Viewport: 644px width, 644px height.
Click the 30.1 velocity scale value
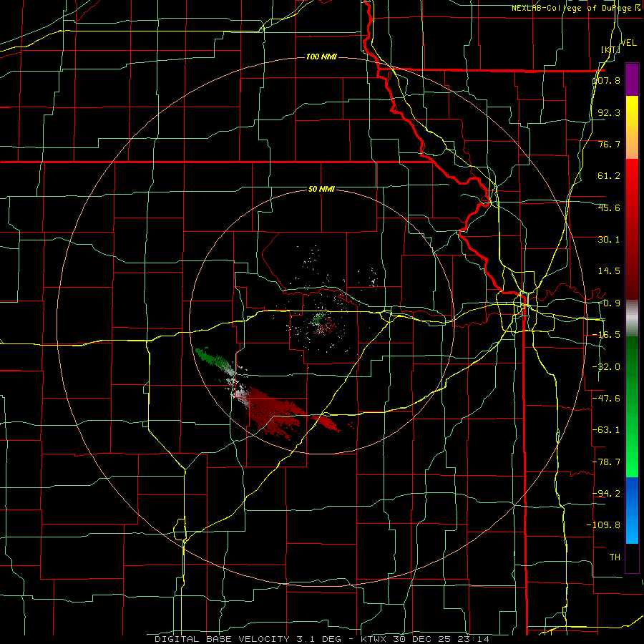click(609, 240)
